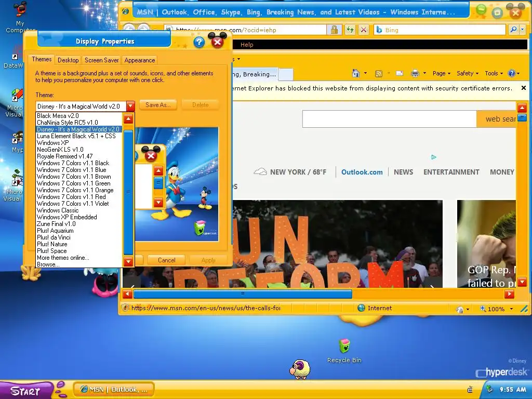Choose Zune Final v1.0 theme
Viewport: 532px width, 399px height.
[79, 224]
